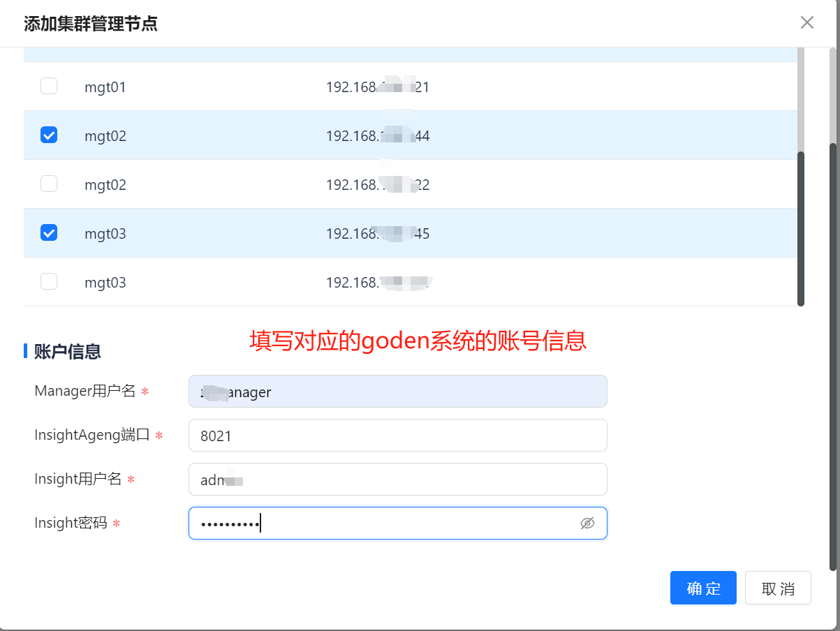Click IP address ending in 45
The height and width of the screenshot is (631, 840).
[378, 234]
